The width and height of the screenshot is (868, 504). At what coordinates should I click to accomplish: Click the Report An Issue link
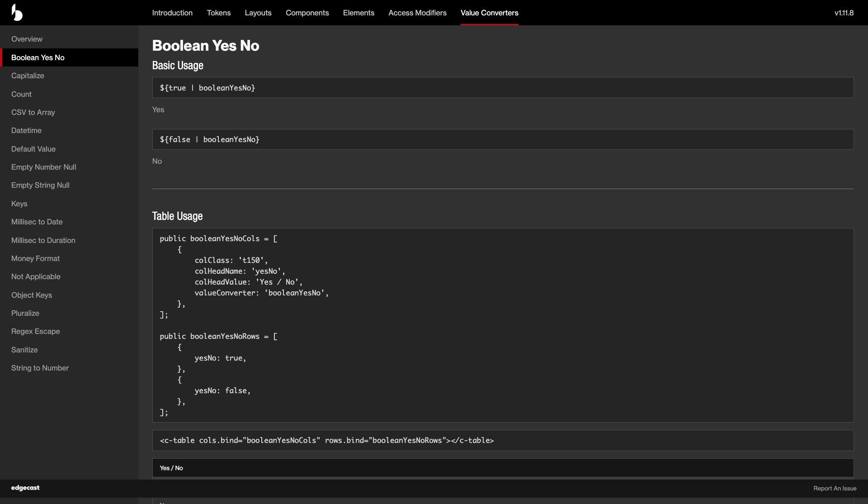click(x=835, y=488)
